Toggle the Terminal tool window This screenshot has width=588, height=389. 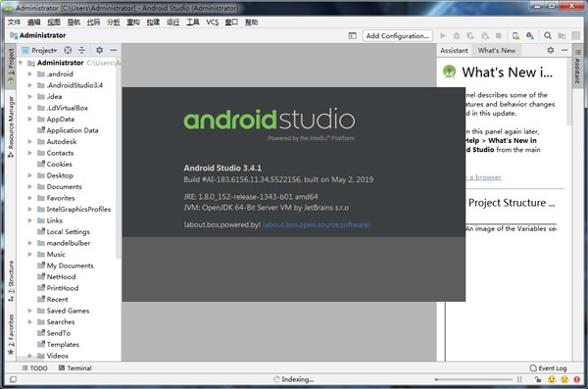click(x=75, y=368)
